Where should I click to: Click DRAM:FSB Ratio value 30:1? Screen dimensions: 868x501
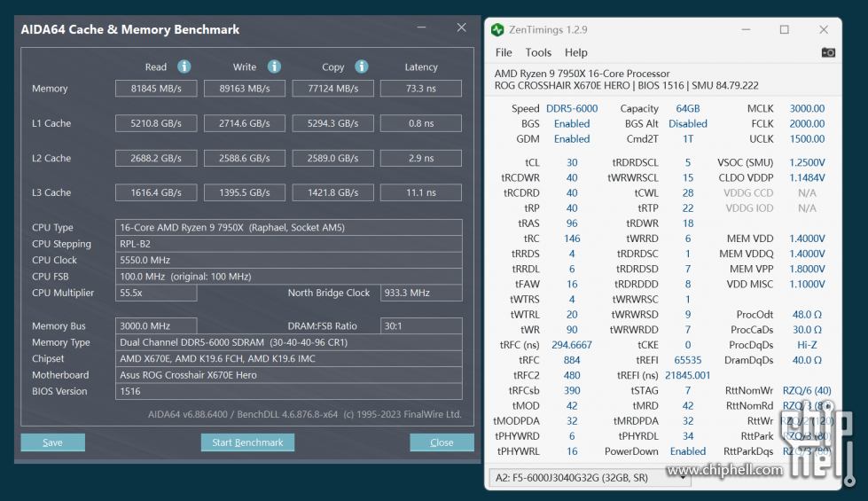click(421, 326)
